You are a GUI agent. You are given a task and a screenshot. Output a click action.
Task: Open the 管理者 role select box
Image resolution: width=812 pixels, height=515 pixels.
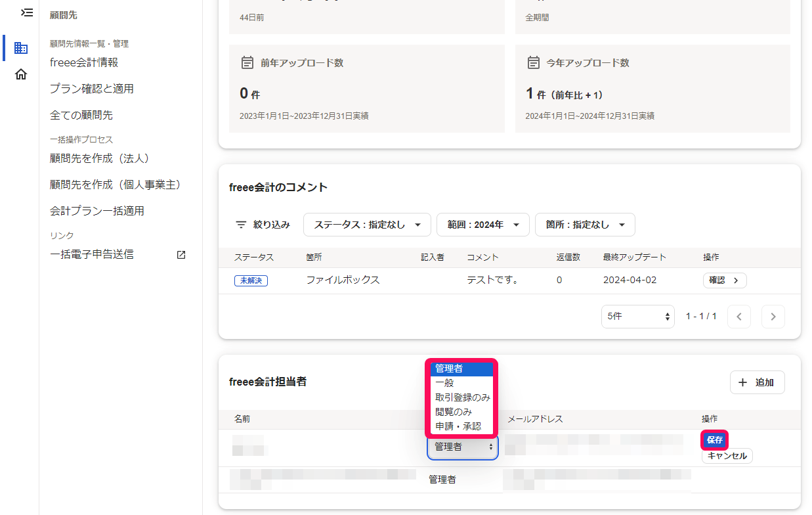click(463, 447)
